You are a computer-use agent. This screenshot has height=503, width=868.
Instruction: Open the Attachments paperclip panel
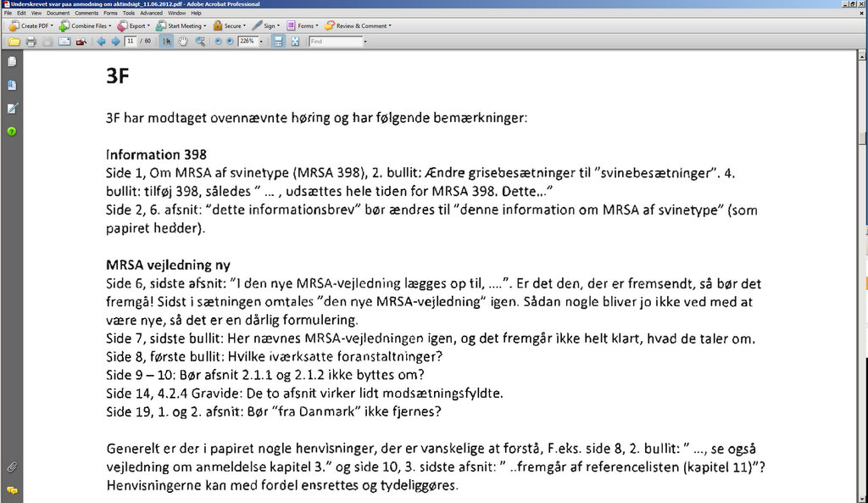pos(12,467)
